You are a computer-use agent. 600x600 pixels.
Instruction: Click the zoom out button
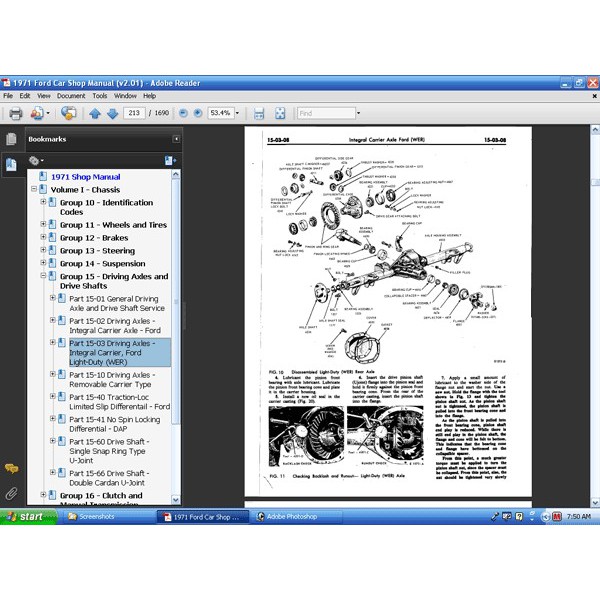pos(183,113)
